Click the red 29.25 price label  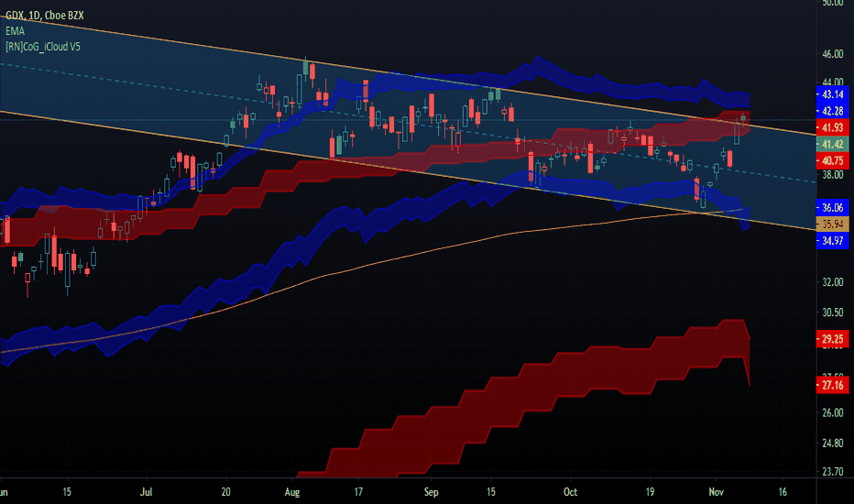(832, 339)
